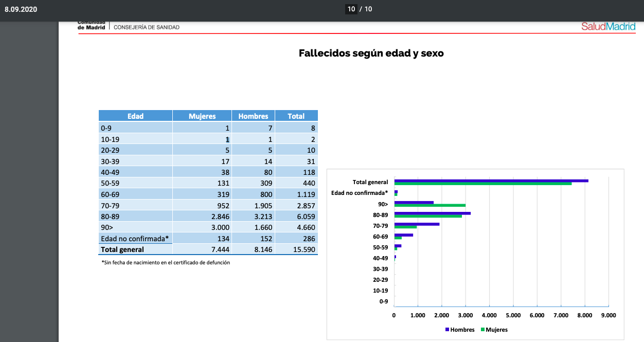This screenshot has height=342, width=644.
Task: Click the x-axis value 1.000
Action: [418, 315]
